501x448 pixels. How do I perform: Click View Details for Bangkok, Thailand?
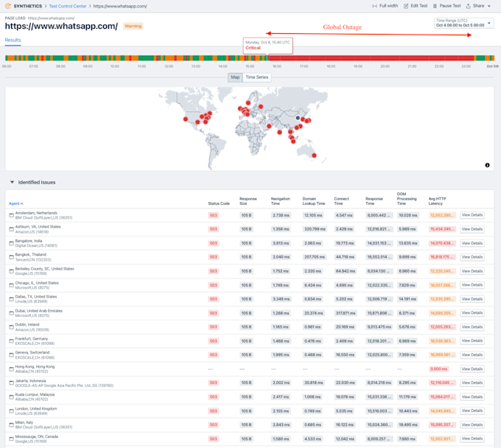pyautogui.click(x=472, y=257)
